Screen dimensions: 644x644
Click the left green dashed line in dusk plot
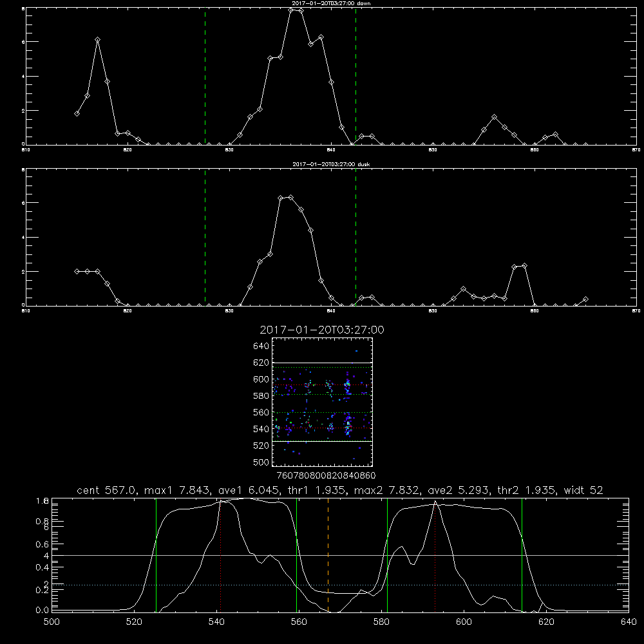[205, 237]
